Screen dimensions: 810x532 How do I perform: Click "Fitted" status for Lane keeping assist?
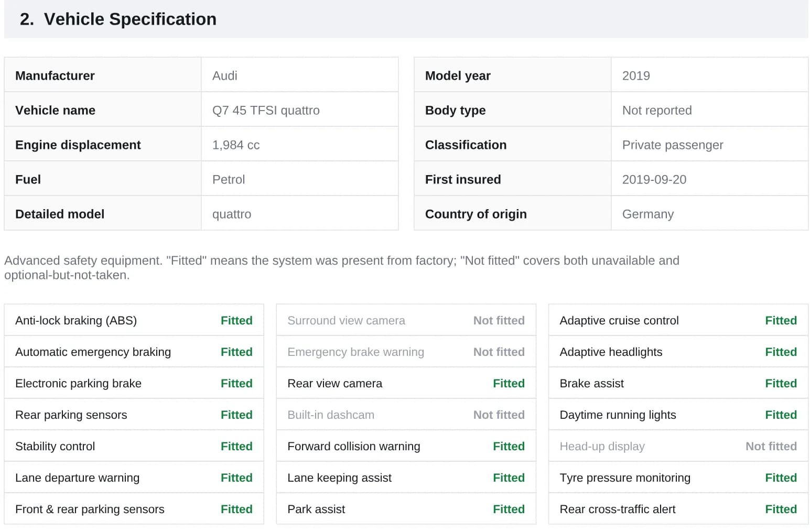(x=509, y=477)
